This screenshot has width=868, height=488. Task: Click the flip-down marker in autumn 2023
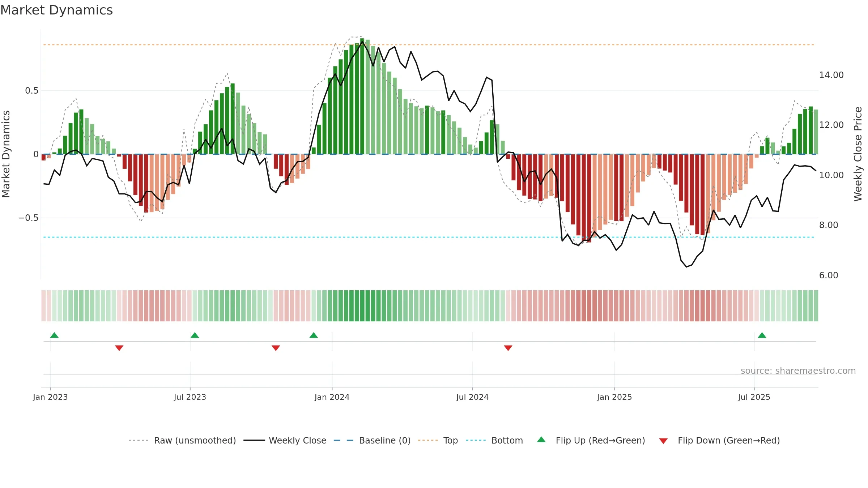coord(276,348)
